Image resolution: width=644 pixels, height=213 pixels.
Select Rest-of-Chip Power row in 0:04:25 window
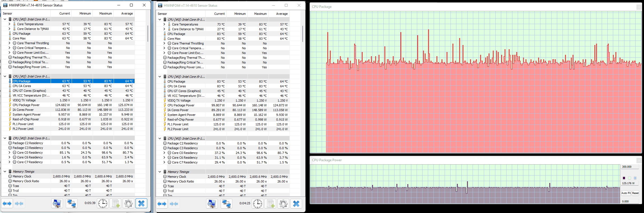(x=223, y=120)
